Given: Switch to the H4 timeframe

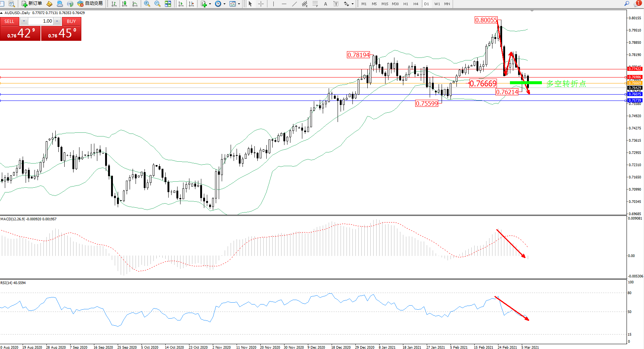Looking at the screenshot, I should (416, 4).
